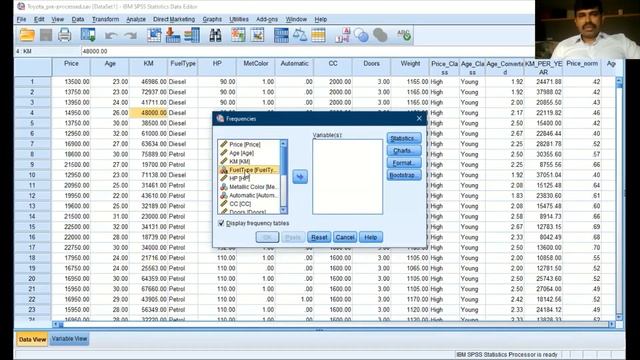Image resolution: width=640 pixels, height=360 pixels.
Task: Click the Save file toolbar icon
Action: (46, 36)
